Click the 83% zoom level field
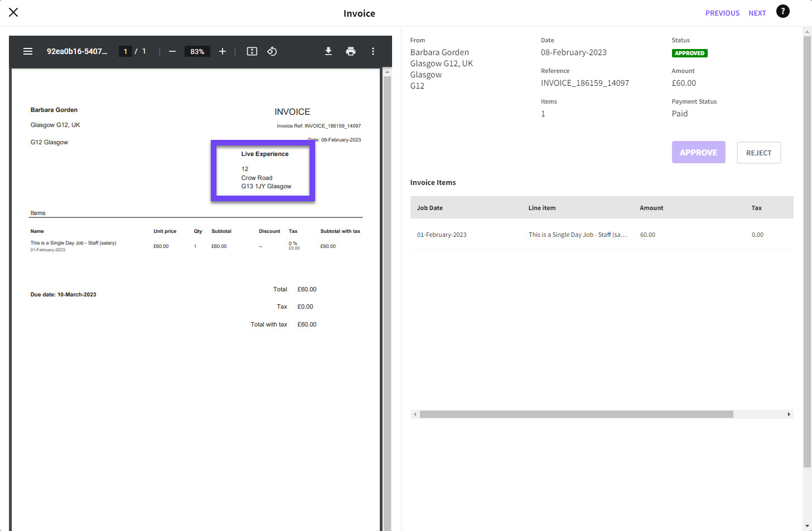 [197, 51]
